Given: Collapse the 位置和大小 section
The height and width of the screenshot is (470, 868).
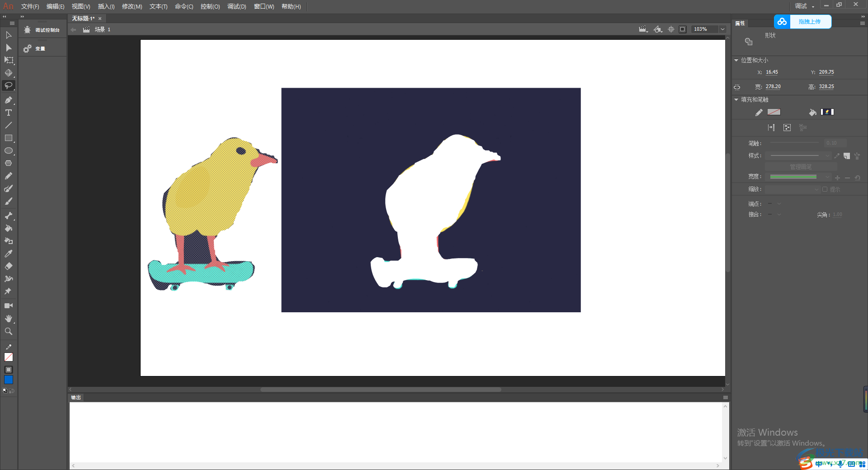Looking at the screenshot, I should (736, 61).
